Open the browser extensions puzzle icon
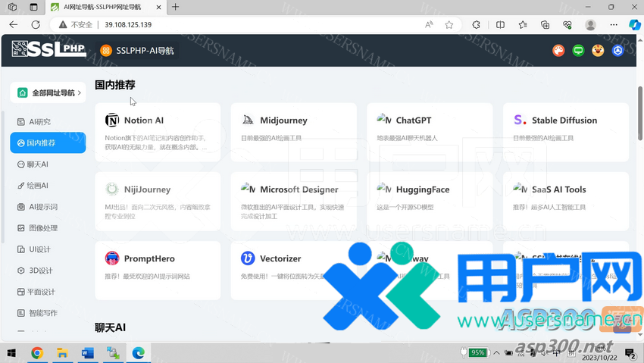Viewport: 644px width, 363px height. 476,25
